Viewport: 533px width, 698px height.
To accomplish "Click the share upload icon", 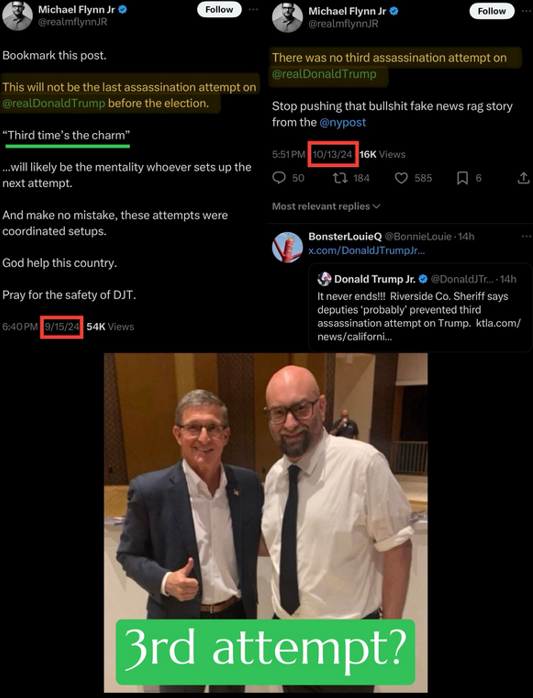I will [x=524, y=178].
